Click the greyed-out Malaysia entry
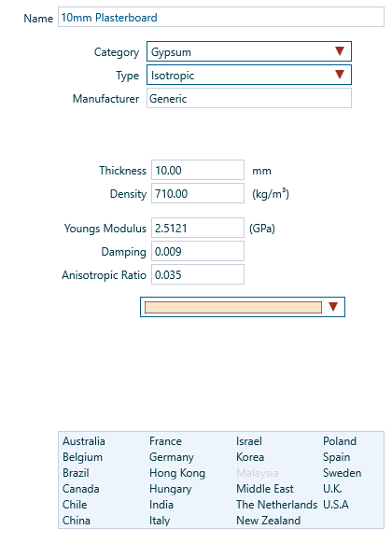 [258, 473]
